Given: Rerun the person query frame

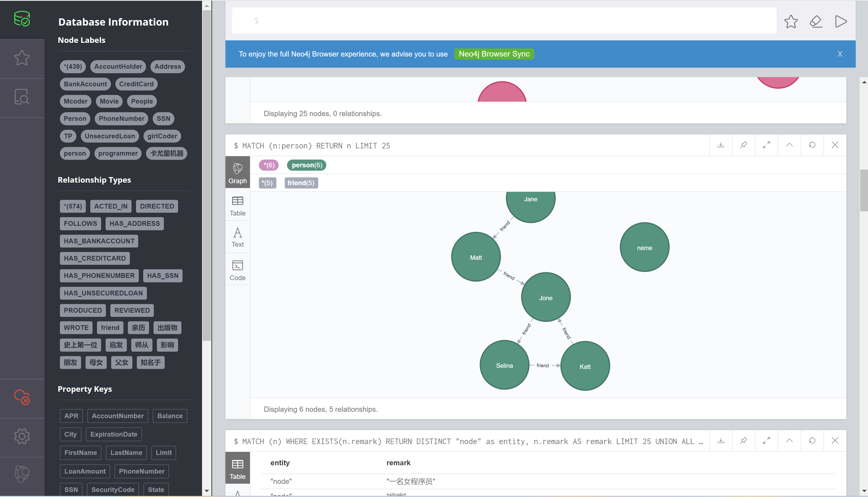Looking at the screenshot, I should tap(812, 145).
